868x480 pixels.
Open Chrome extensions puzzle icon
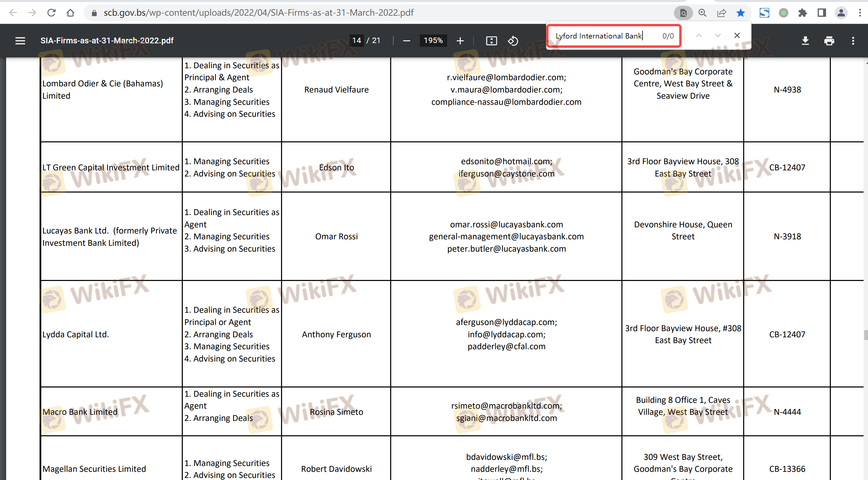[803, 13]
